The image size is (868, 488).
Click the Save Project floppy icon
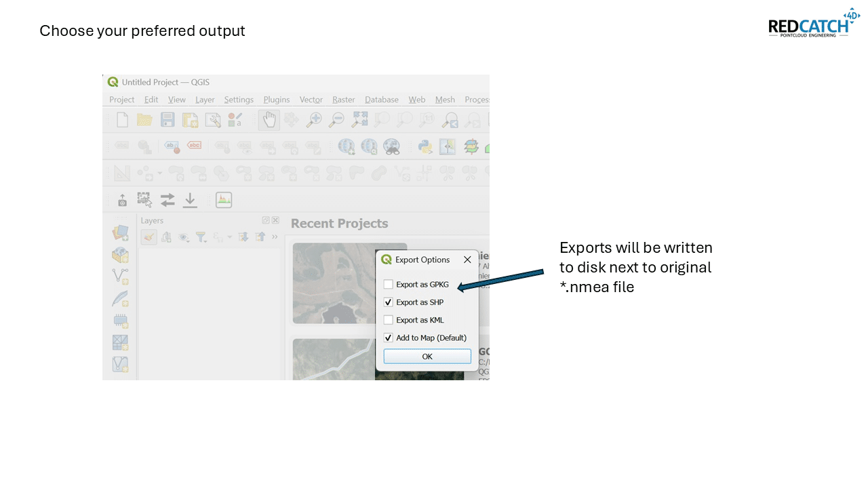click(x=167, y=120)
